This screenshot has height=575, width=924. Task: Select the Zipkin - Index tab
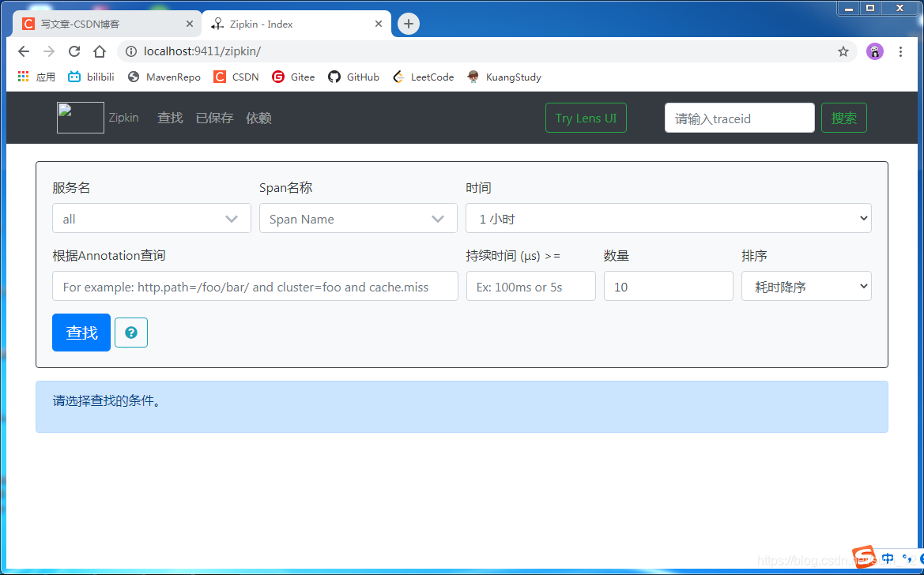tap(296, 24)
